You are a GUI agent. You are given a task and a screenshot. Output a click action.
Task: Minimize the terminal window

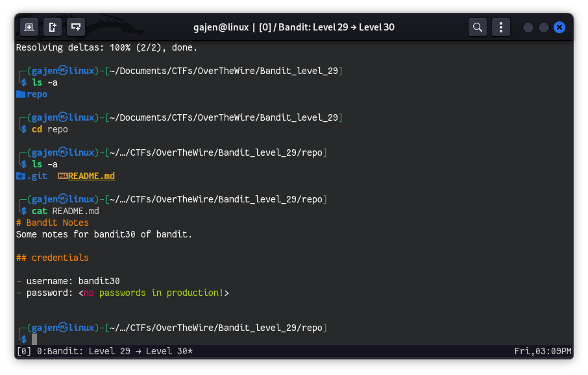(x=528, y=27)
